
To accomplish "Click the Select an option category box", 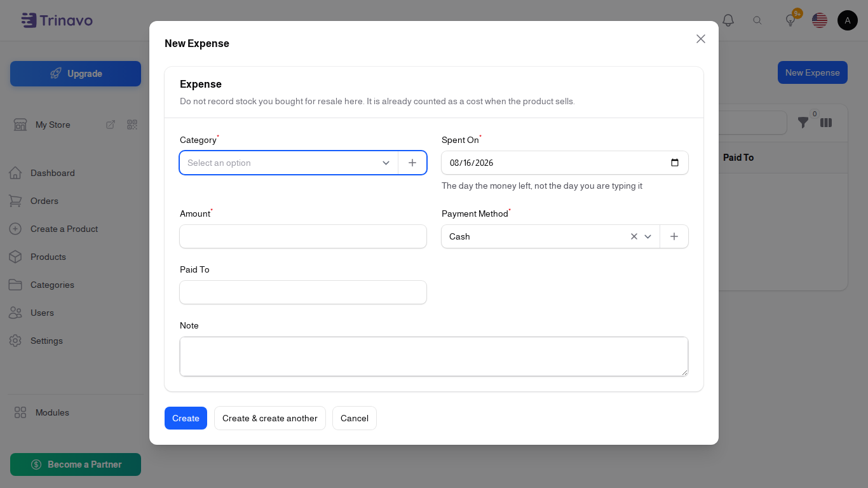I will (x=289, y=163).
